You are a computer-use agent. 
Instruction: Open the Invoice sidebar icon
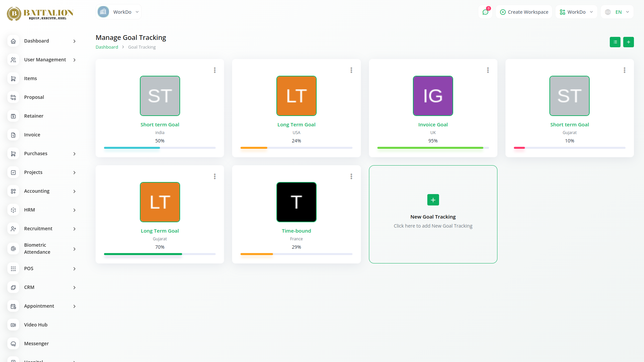click(13, 135)
